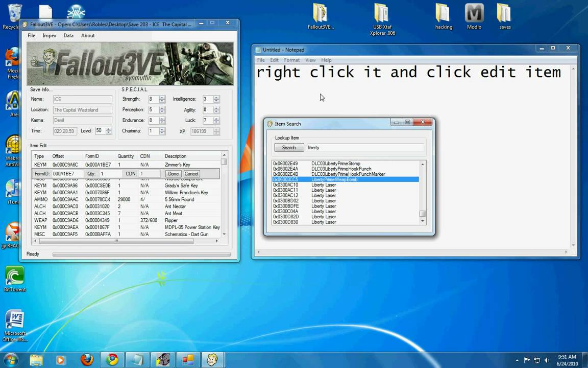Open Notepad's Format menu
The width and height of the screenshot is (588, 368).
291,60
